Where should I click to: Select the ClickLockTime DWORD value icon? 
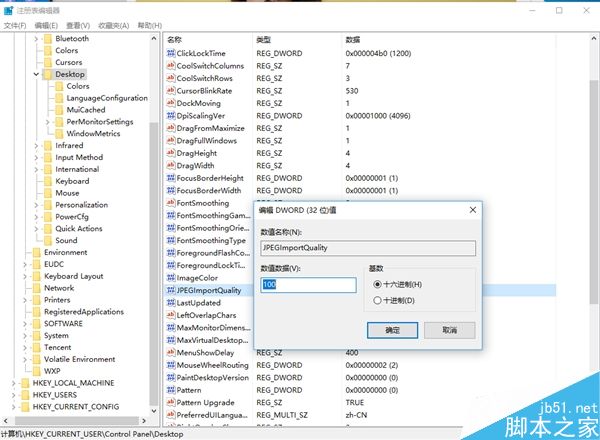pos(171,53)
